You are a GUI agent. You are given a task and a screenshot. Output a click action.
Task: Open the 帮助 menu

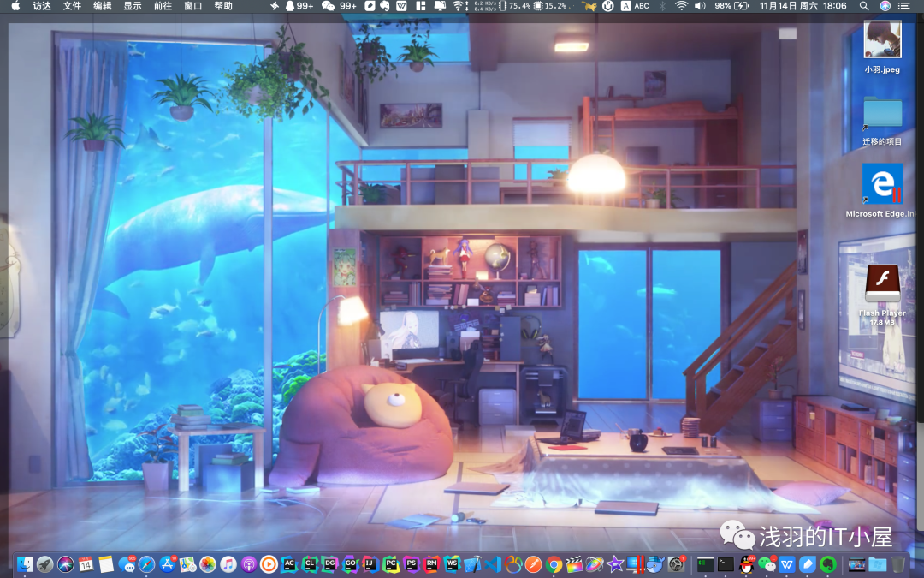tap(222, 6)
